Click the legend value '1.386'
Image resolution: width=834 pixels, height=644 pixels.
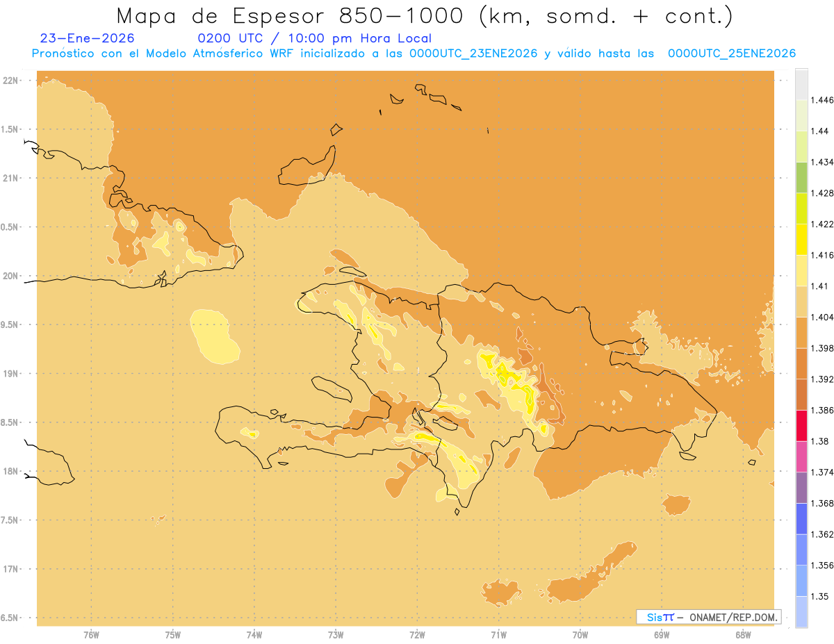tap(824, 410)
